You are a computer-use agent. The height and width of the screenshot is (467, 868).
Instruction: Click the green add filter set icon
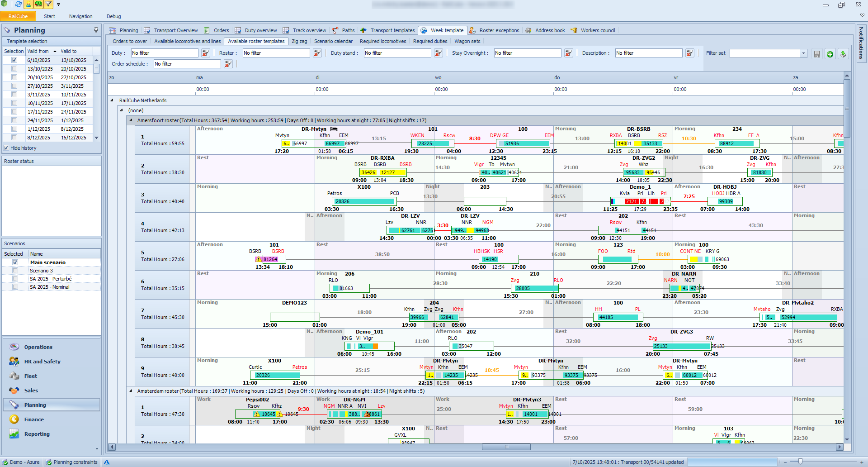click(x=830, y=54)
